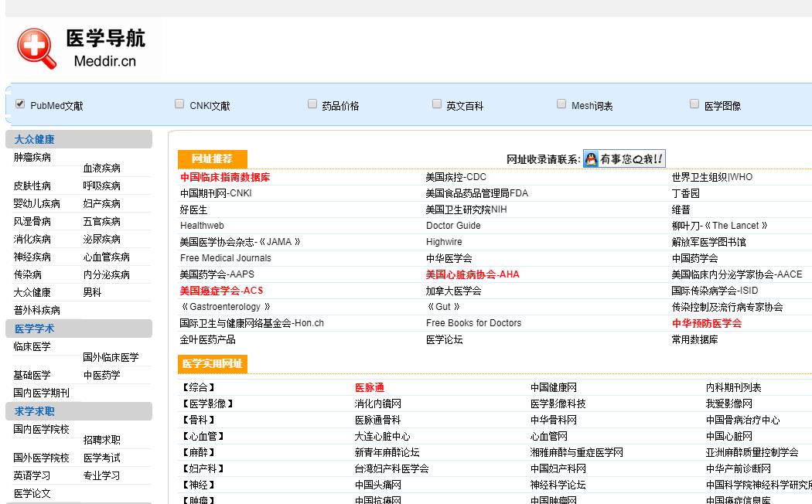Visit 美国医学协会杂志-《JAMA》 link

tap(241, 242)
